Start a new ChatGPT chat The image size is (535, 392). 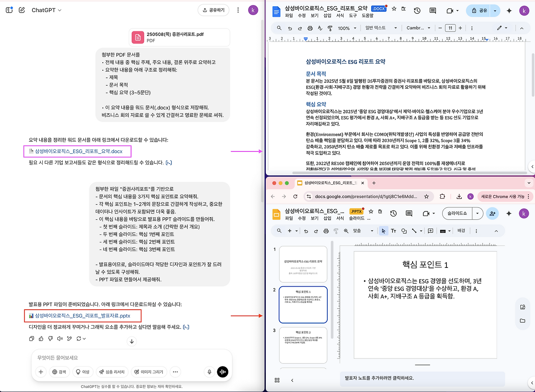[22, 10]
